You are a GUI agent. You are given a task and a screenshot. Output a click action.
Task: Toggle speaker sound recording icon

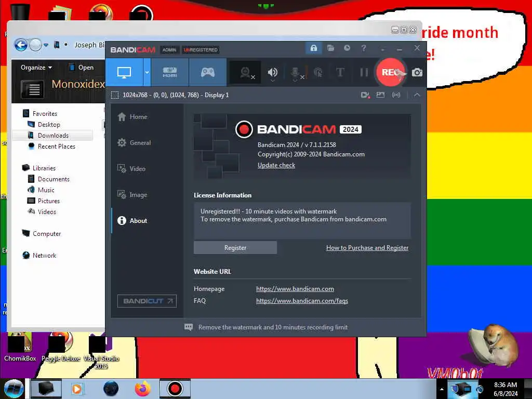pyautogui.click(x=272, y=72)
